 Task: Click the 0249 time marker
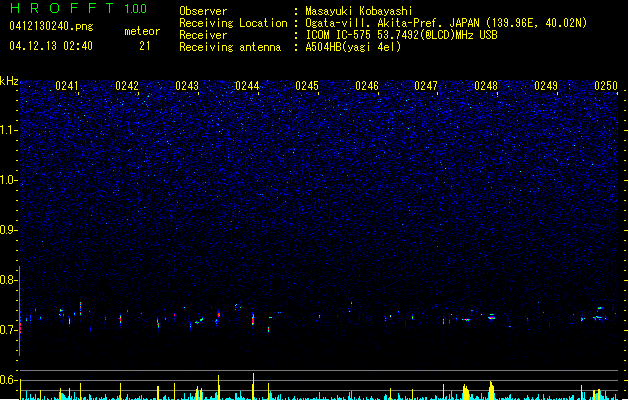coord(546,86)
